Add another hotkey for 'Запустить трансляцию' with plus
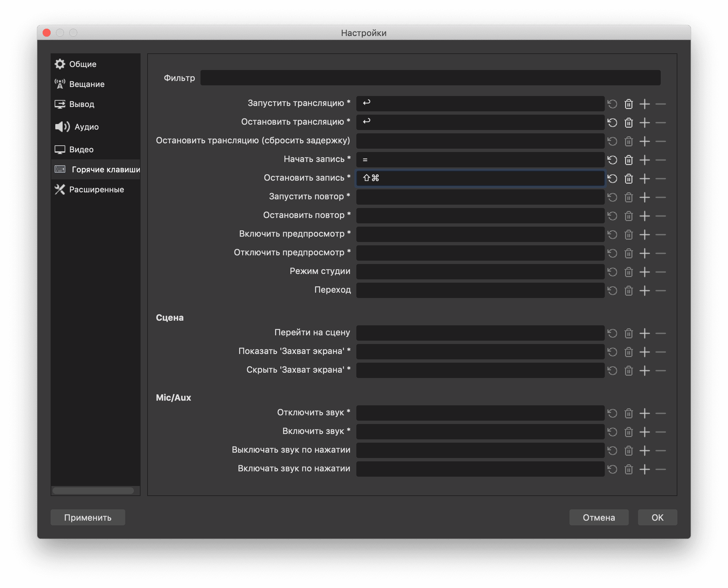 pyautogui.click(x=644, y=104)
